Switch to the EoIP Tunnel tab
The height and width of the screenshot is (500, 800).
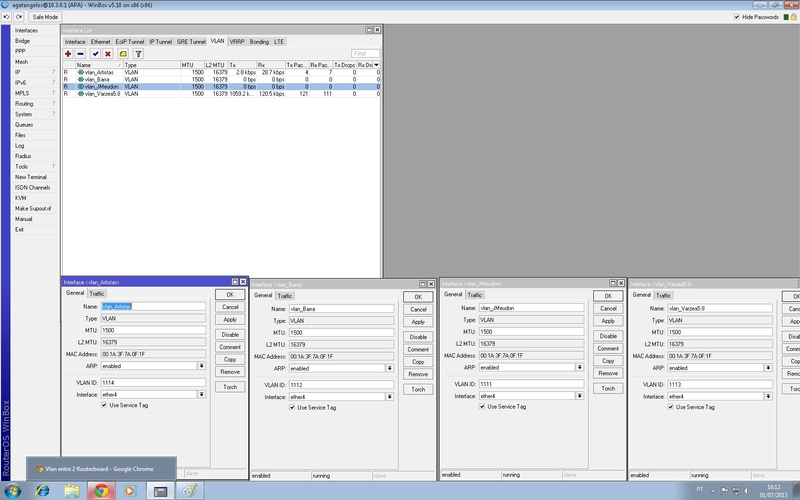[130, 42]
